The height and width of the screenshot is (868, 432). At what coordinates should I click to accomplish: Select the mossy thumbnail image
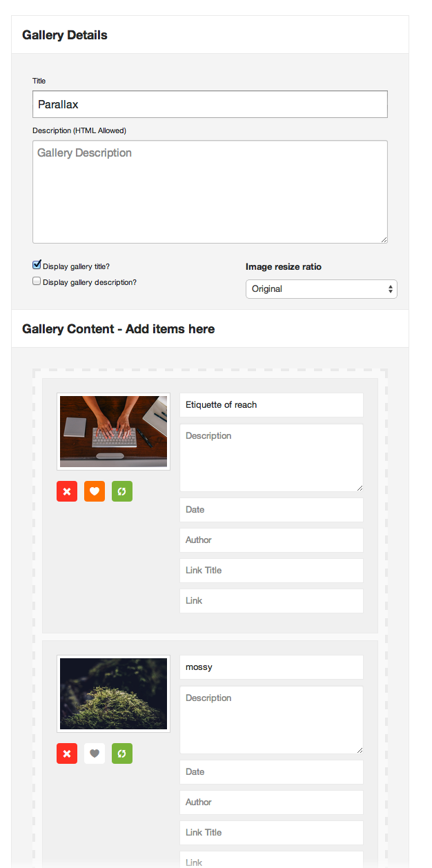pos(113,694)
